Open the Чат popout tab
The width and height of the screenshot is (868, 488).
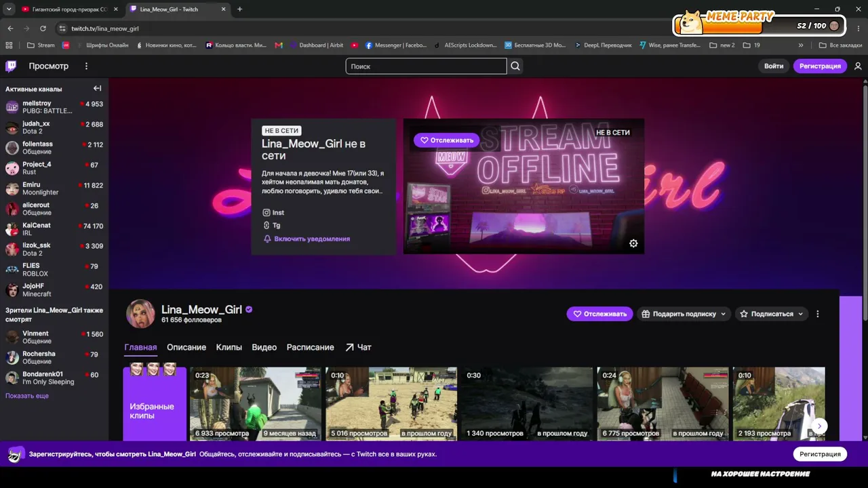(358, 347)
